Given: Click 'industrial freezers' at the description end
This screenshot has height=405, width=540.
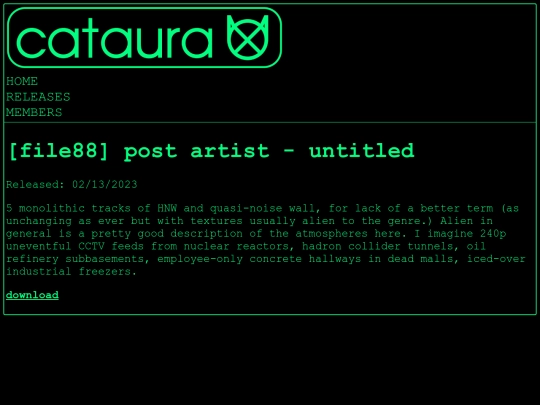Looking at the screenshot, I should [69, 272].
